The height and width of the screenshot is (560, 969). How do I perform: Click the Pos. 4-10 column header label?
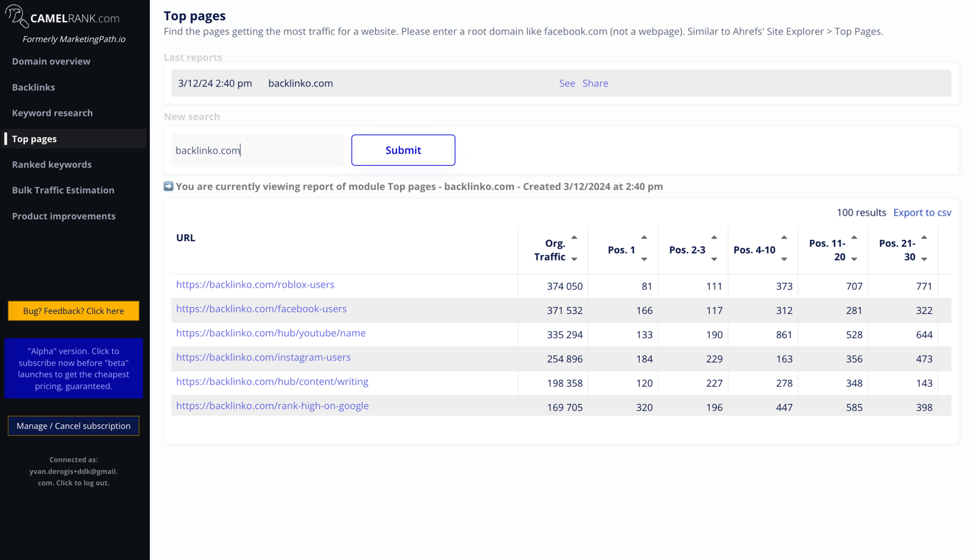(754, 250)
